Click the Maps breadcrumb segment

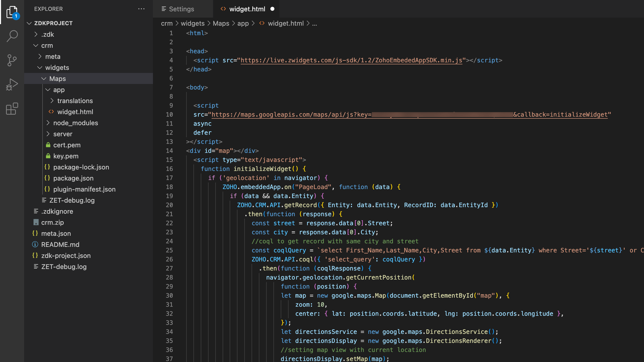(221, 23)
